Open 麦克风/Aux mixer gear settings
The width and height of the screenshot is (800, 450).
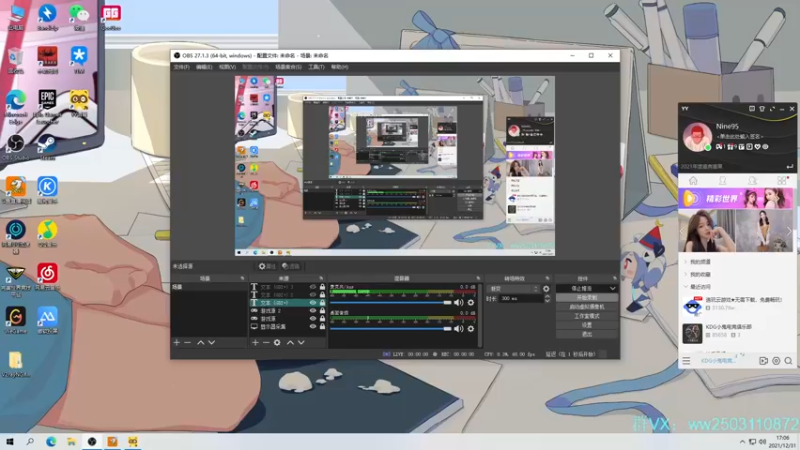click(471, 303)
